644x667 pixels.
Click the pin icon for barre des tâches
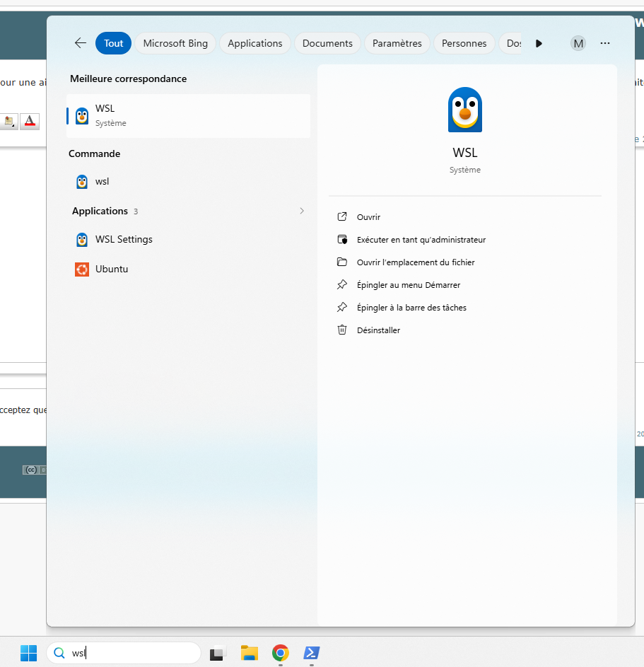(x=342, y=307)
